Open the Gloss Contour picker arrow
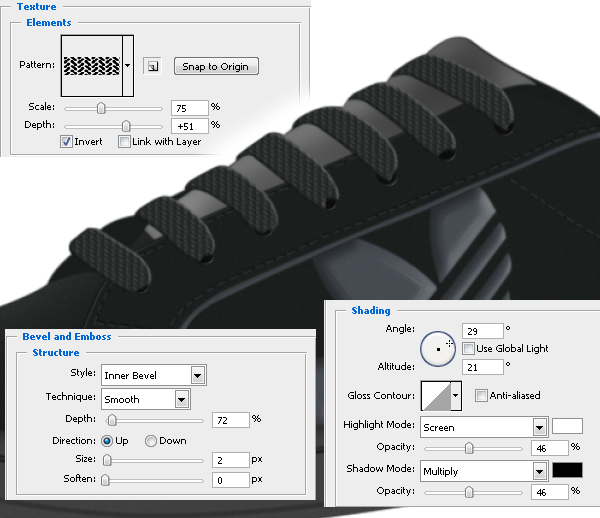Image resolution: width=600 pixels, height=518 pixels. click(x=456, y=396)
